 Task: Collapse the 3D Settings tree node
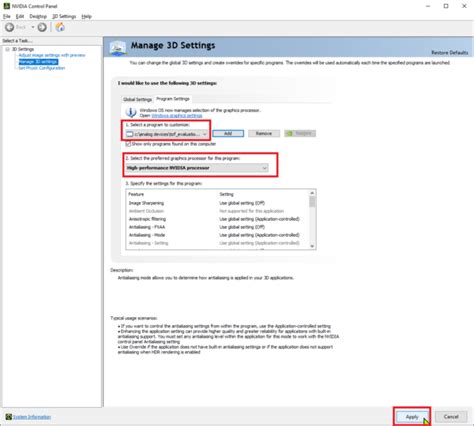7,49
